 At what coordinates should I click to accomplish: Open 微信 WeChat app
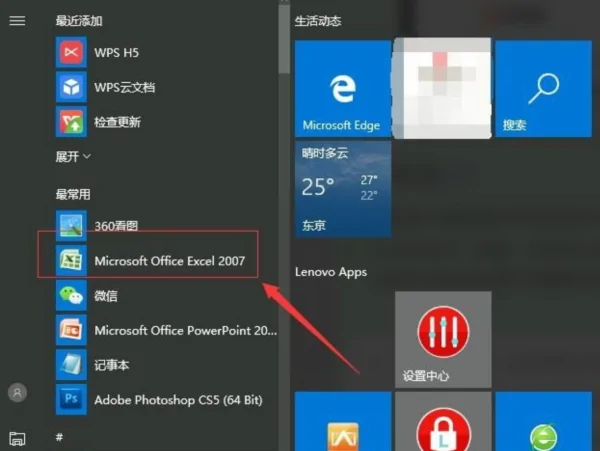(69, 295)
